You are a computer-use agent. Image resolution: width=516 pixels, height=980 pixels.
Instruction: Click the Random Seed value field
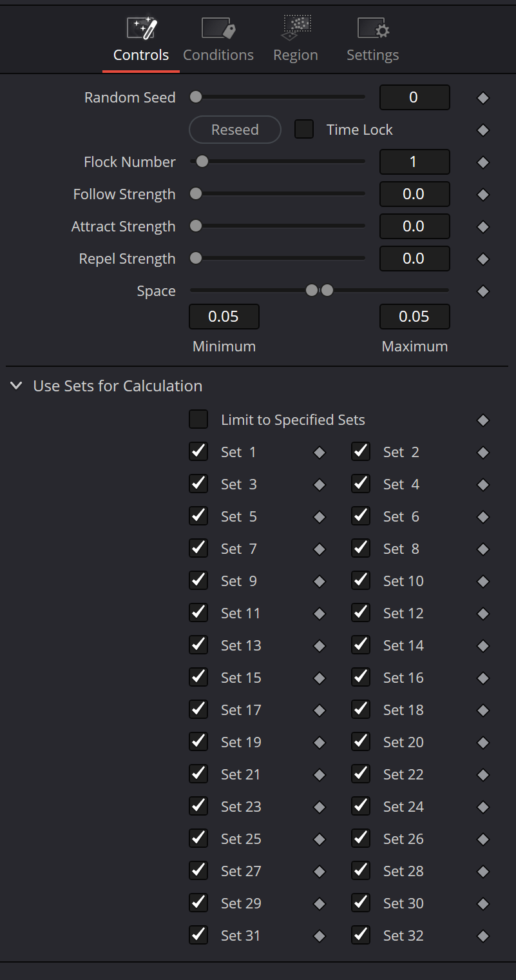415,97
